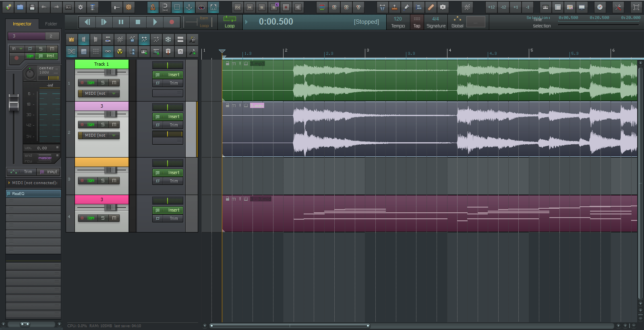Toggle the metronome
The image size is (644, 330).
pyautogui.click(x=153, y=7)
